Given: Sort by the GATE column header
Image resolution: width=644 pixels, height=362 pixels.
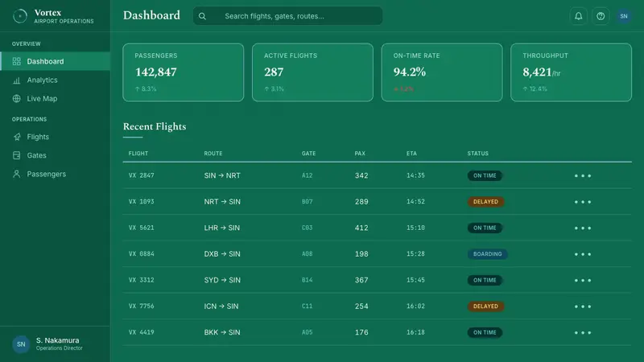Looking at the screenshot, I should point(309,154).
